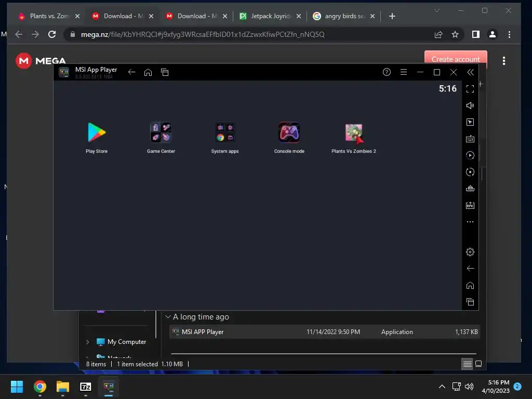Viewport: 532px width, 399px height.
Task: Open Chrome three-dot menu
Action: pos(509,34)
